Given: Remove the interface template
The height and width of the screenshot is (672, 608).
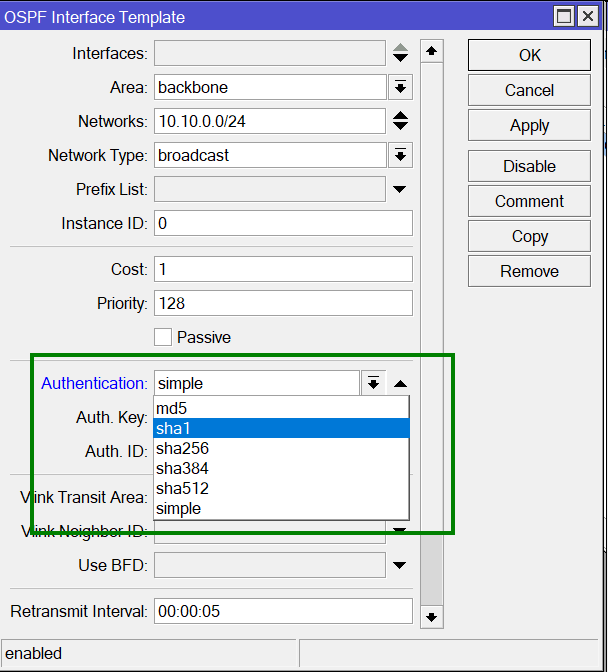Looking at the screenshot, I should (529, 271).
